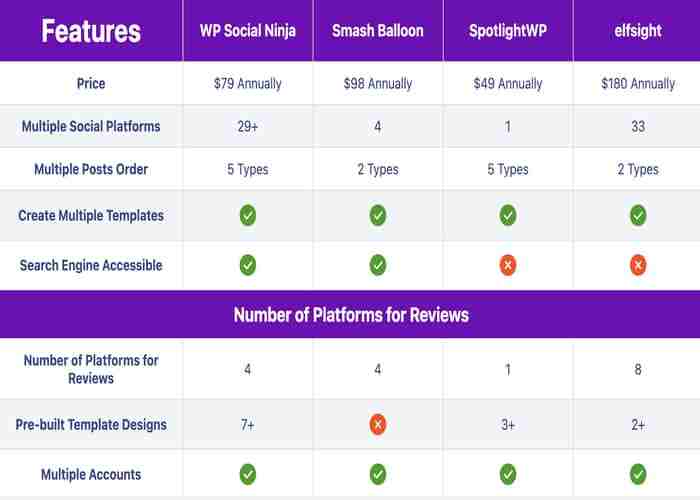Click elfsight's Multiple Accounts checkmark
Screen dimensions: 700x500
[x=638, y=474]
